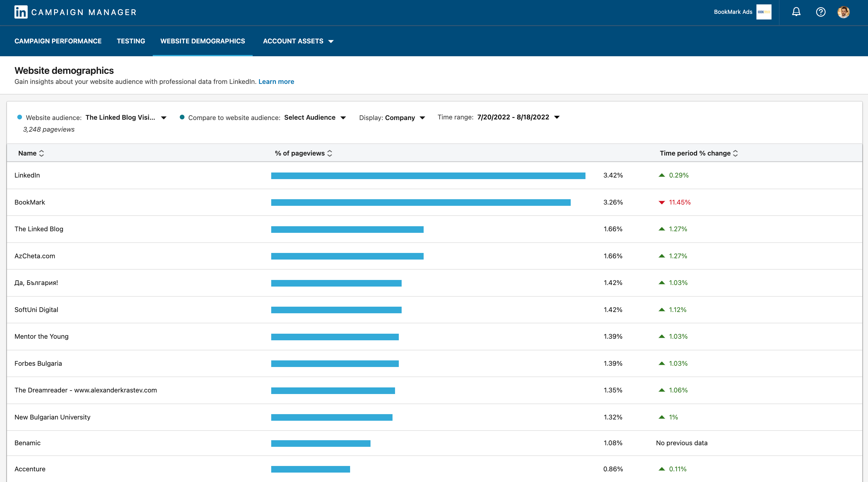This screenshot has height=482, width=868.
Task: Click the Да, България! row name
Action: 36,283
